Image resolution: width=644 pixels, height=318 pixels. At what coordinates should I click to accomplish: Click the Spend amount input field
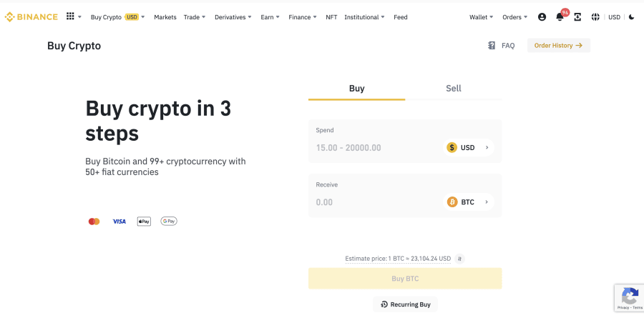coord(376,148)
